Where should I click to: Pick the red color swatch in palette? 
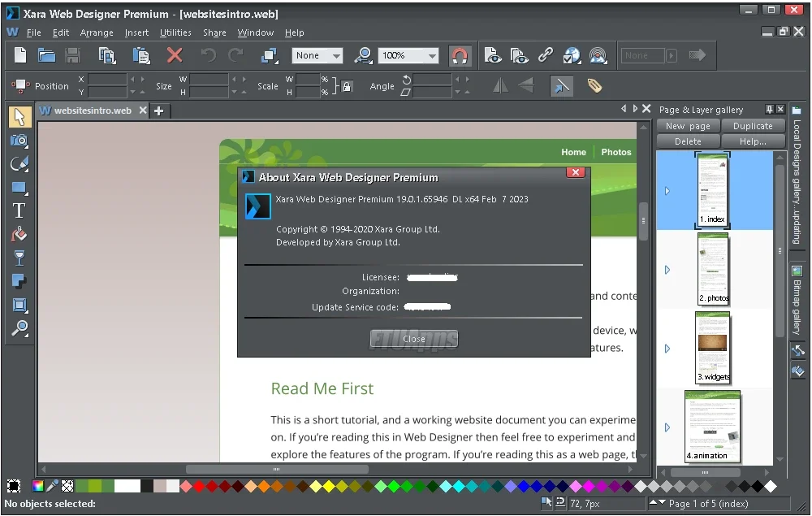[200, 486]
